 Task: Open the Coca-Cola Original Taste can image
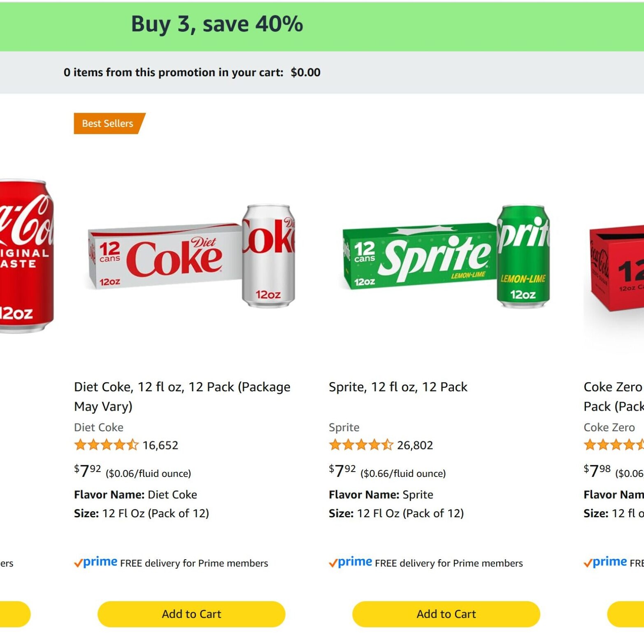(x=26, y=256)
